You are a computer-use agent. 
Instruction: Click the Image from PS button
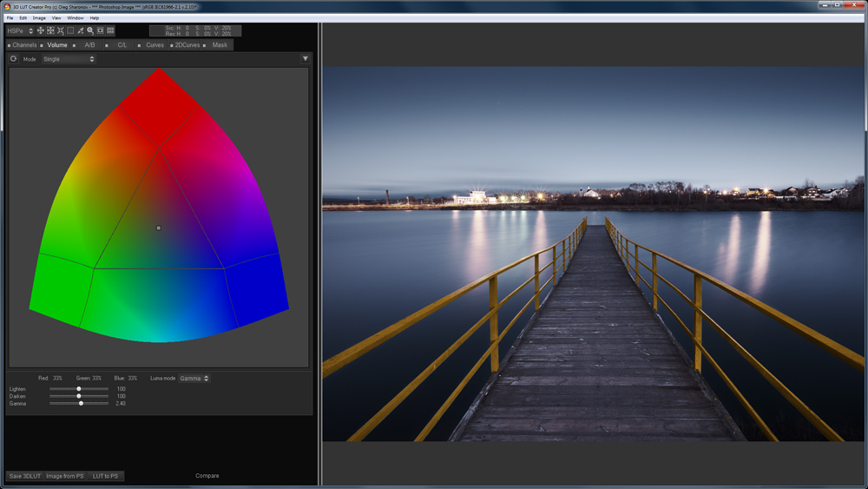[65, 476]
